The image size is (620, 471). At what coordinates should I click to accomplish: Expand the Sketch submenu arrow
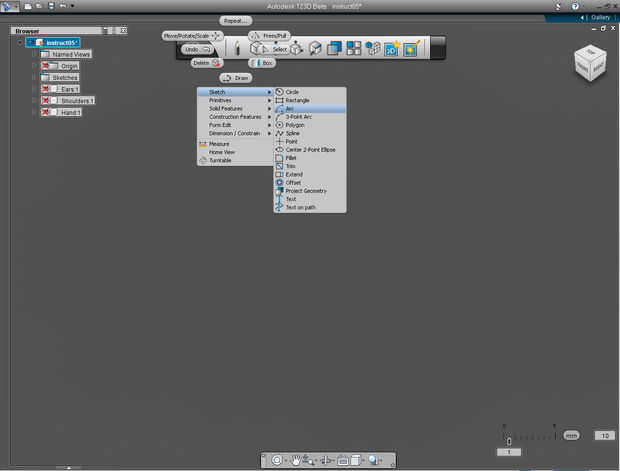point(270,92)
